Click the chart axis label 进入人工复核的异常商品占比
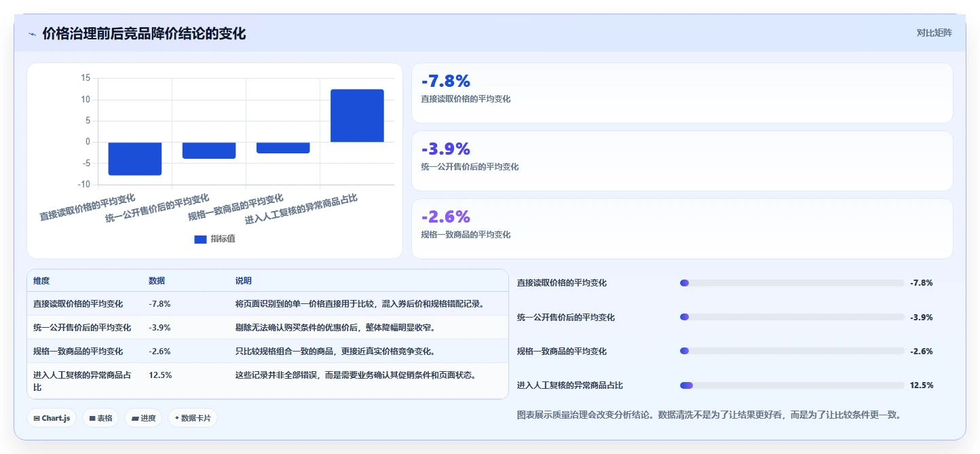This screenshot has height=454, width=980. click(x=301, y=208)
